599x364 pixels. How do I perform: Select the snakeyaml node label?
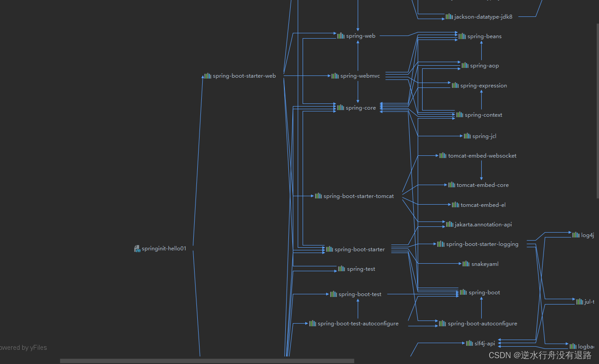(485, 264)
